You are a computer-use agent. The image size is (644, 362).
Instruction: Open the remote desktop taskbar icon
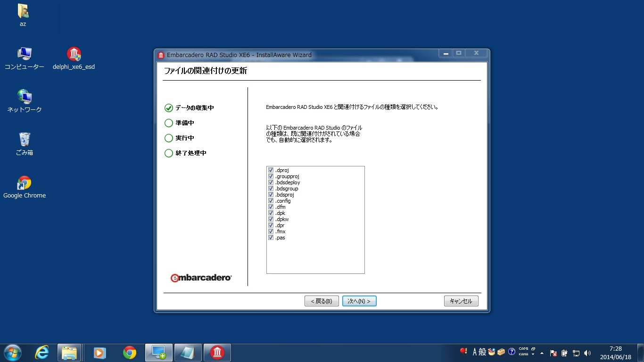[x=159, y=353]
